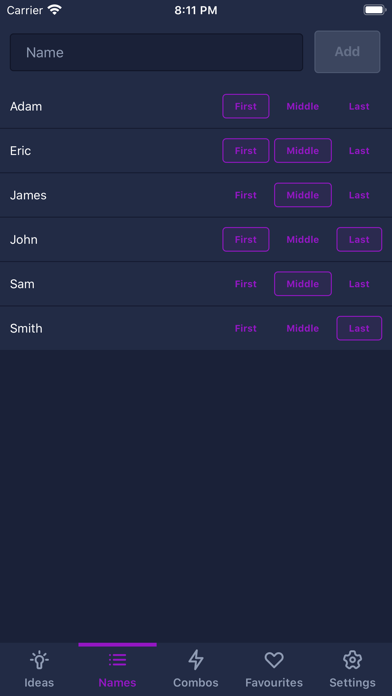Viewport: 392px width, 696px height.
Task: Open Combos lightning bolt icon
Action: pos(196,660)
